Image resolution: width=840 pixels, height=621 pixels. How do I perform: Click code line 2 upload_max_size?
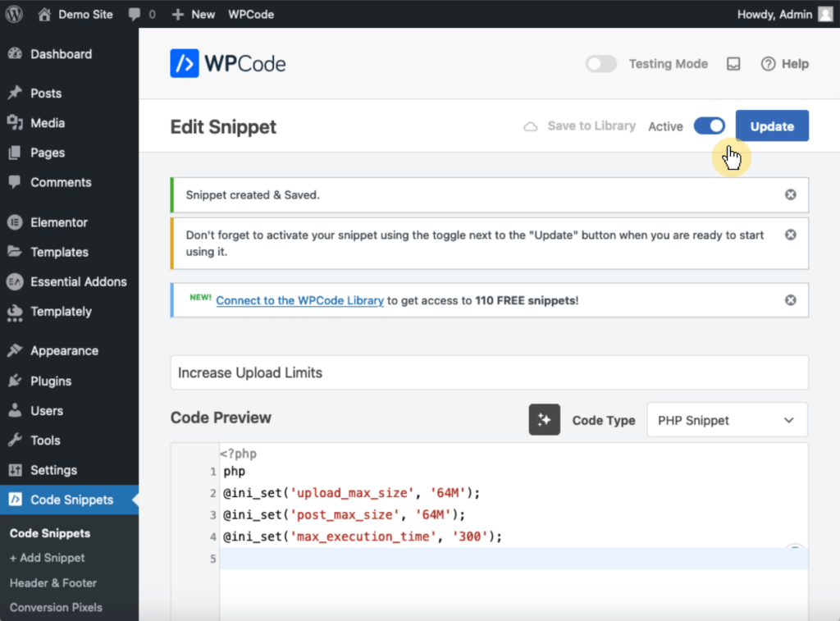click(x=351, y=493)
